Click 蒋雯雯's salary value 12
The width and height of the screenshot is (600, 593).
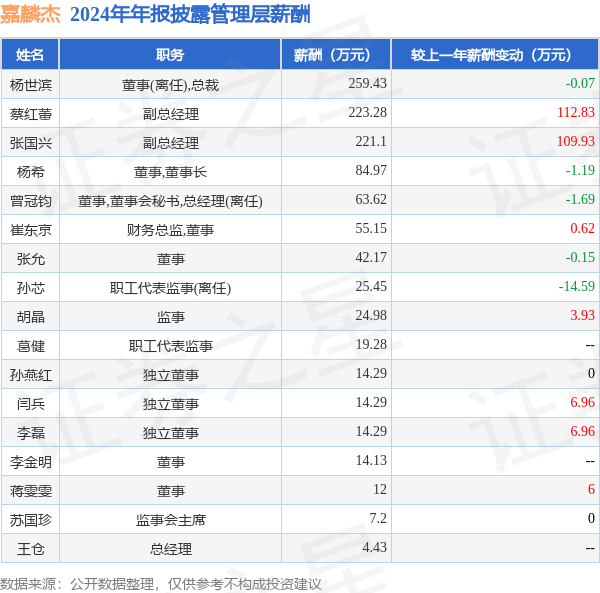[380, 489]
